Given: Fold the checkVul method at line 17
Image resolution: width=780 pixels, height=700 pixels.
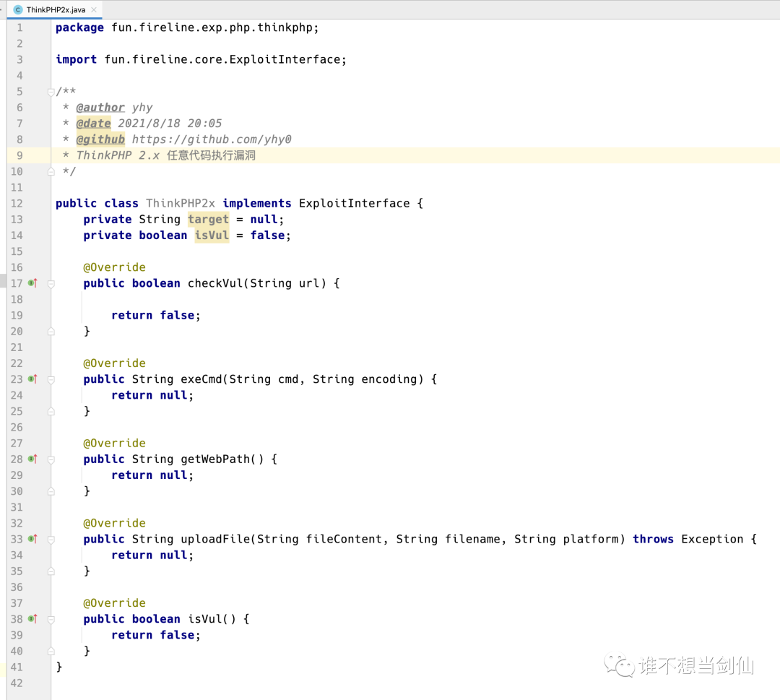Looking at the screenshot, I should pos(51,284).
